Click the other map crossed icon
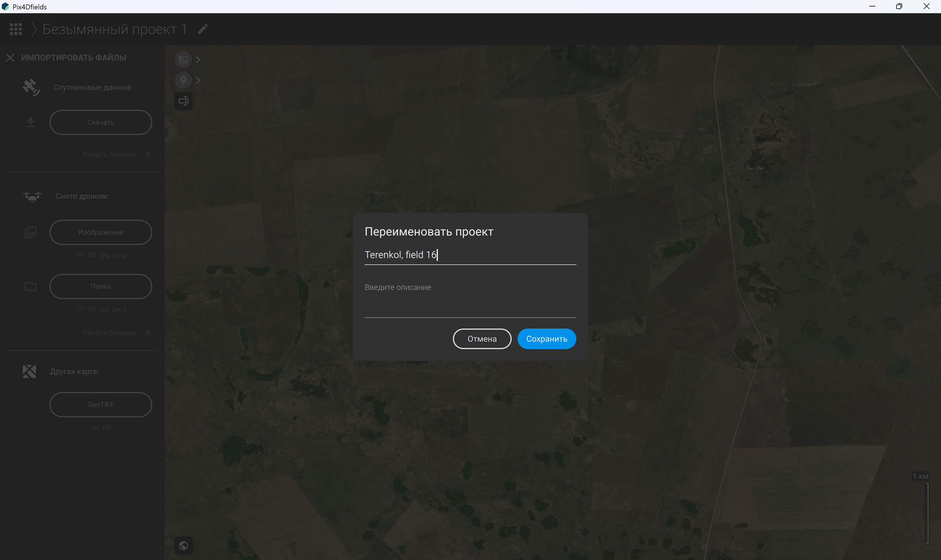This screenshot has height=560, width=941. coord(29,371)
